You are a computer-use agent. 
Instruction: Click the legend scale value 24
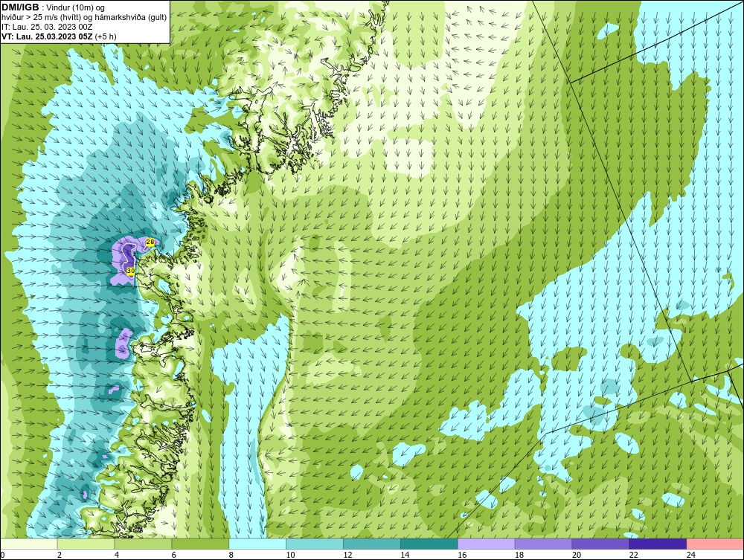tap(691, 555)
